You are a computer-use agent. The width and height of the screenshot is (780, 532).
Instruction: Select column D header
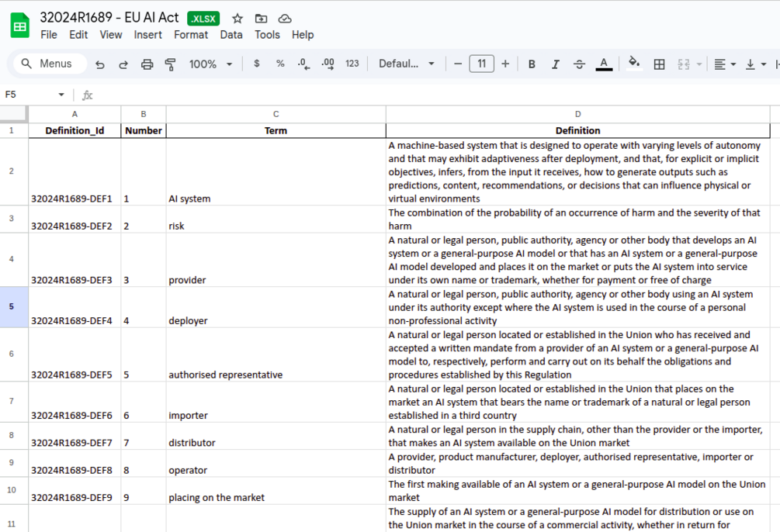[577, 114]
